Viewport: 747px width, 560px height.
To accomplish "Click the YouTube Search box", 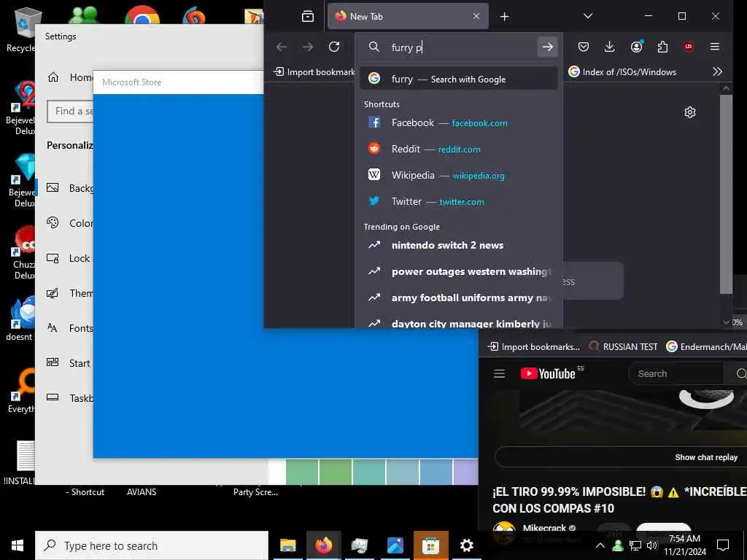I will (676, 374).
